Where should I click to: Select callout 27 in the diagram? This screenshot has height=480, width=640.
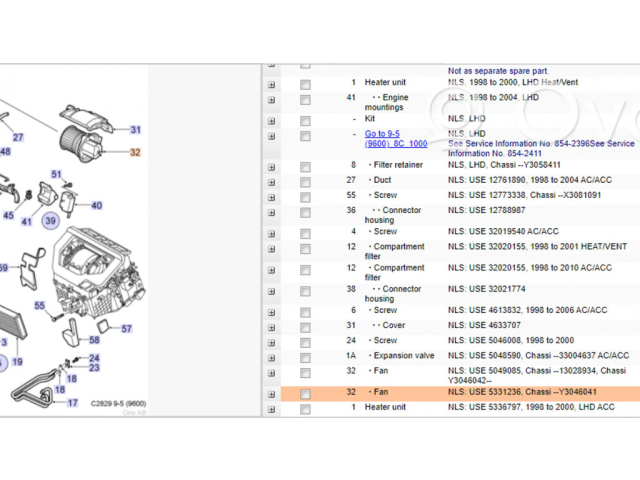tap(18, 137)
